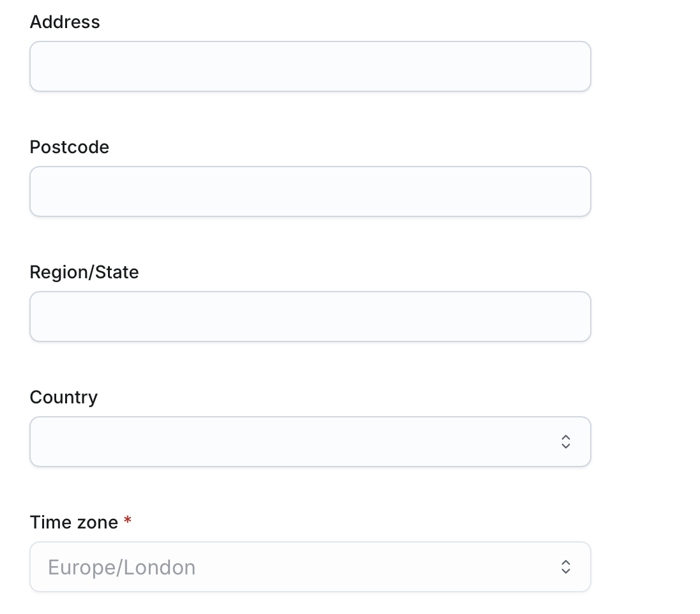The width and height of the screenshot is (700, 614).
Task: Focus the Postcode input box
Action: pos(310,191)
